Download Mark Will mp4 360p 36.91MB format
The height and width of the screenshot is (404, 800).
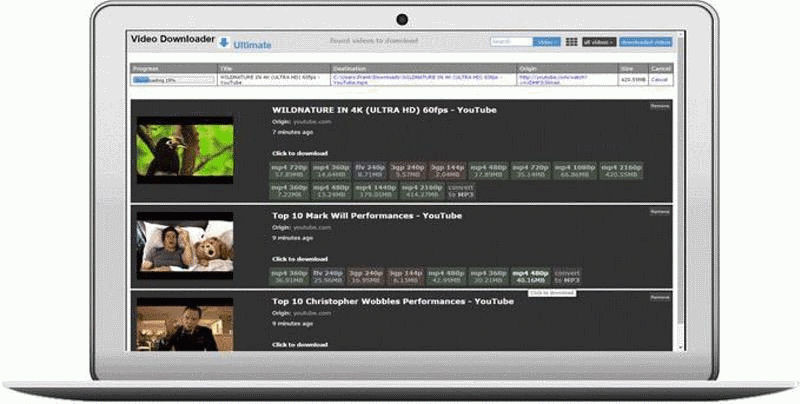[289, 277]
